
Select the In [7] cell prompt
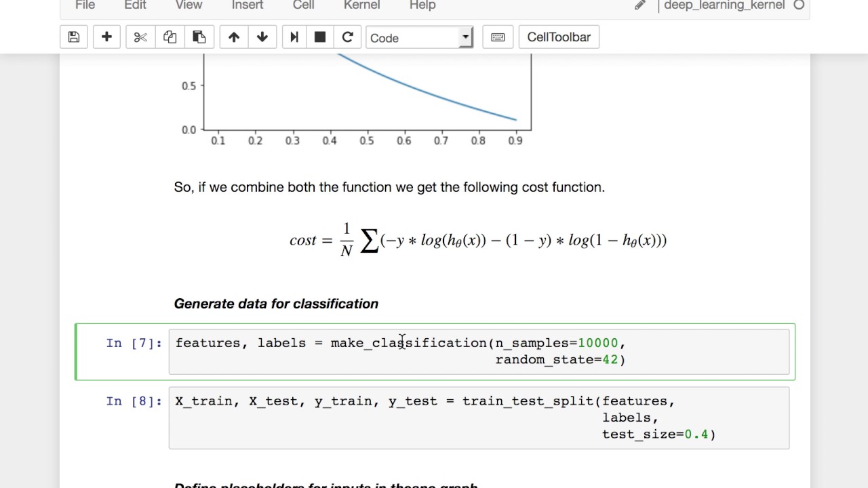[x=134, y=343]
